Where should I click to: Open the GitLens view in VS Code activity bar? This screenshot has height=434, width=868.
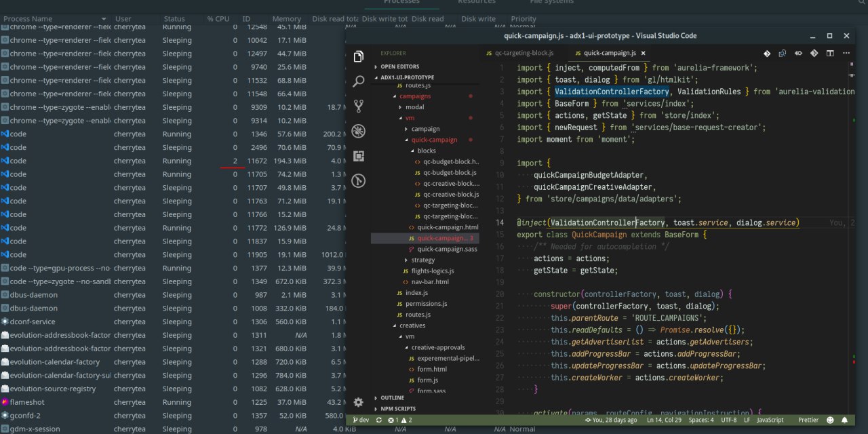[359, 181]
